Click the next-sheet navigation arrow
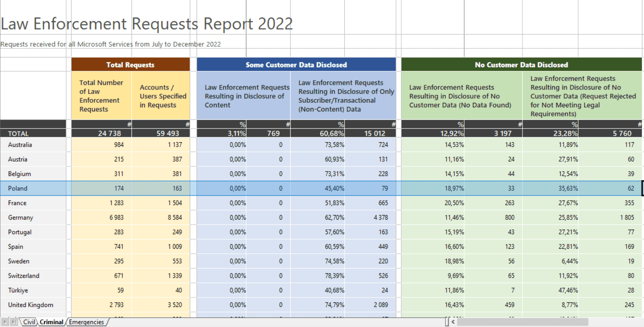Viewport: 644px width, 327px height. (x=5, y=322)
